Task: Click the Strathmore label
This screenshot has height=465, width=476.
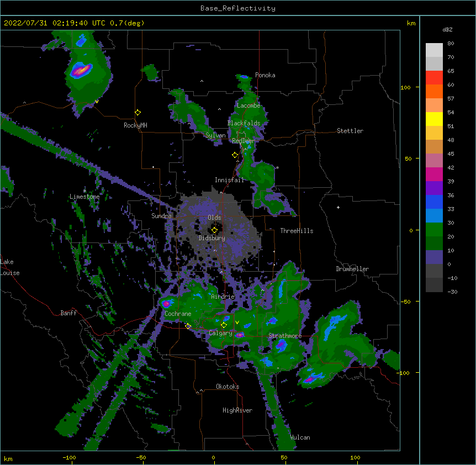Action: tap(285, 336)
